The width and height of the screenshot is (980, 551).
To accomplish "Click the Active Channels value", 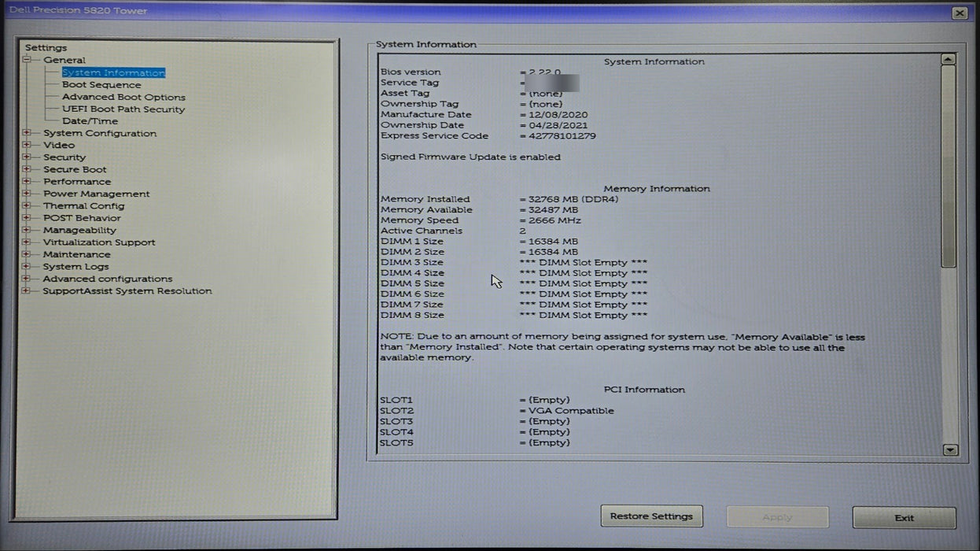I will click(523, 231).
